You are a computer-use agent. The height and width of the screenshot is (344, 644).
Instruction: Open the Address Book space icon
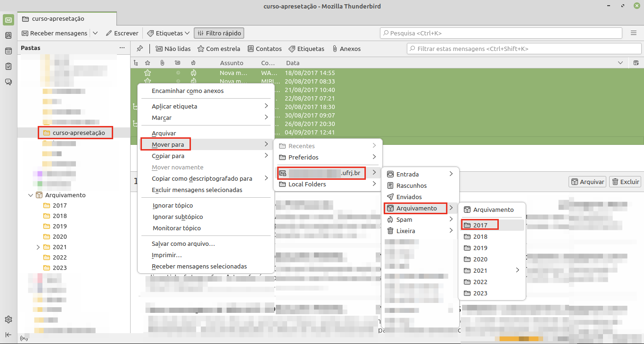click(x=8, y=35)
